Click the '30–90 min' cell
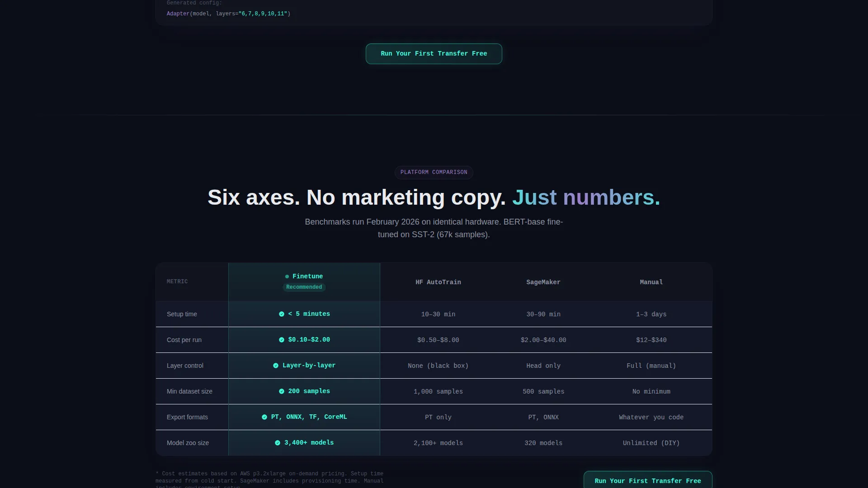This screenshot has height=488, width=868. (x=543, y=314)
